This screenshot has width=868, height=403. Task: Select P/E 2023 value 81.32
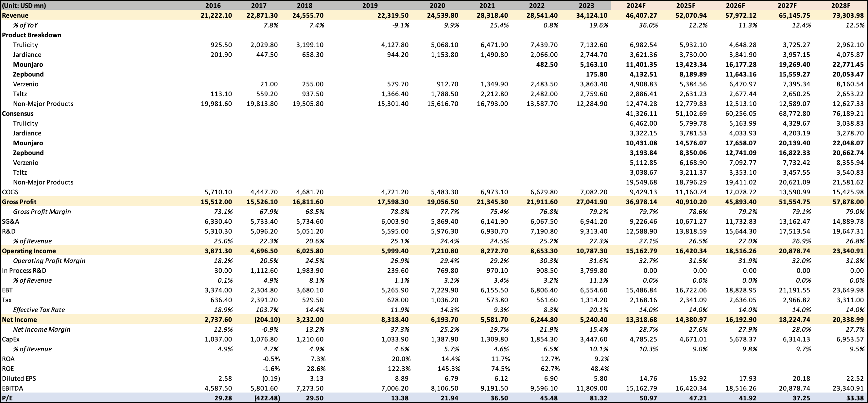[599, 398]
